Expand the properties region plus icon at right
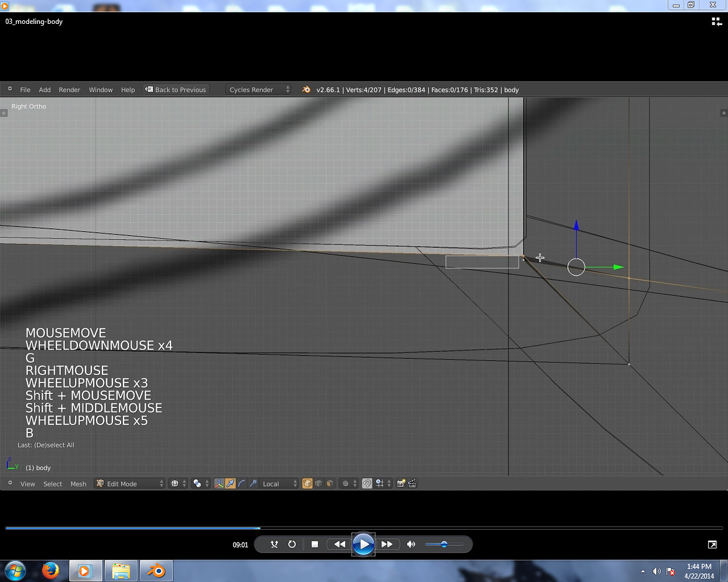Screen dimensions: 728x582 (724, 113)
